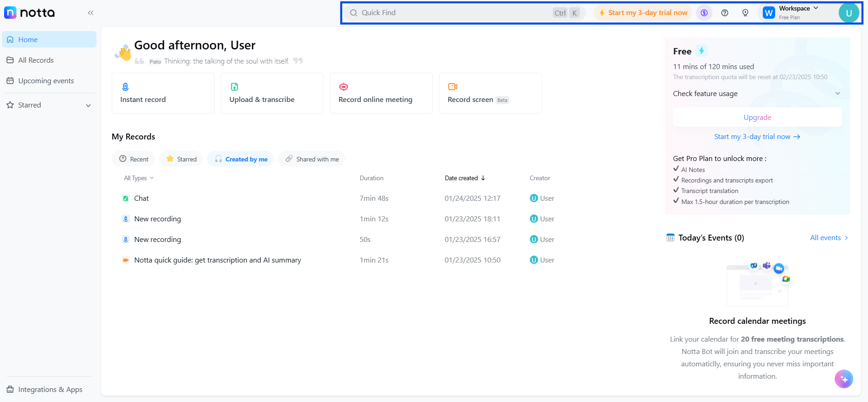Screen dimensions: 868x402
Task: Click the Record screen Beta card
Action: (x=490, y=93)
